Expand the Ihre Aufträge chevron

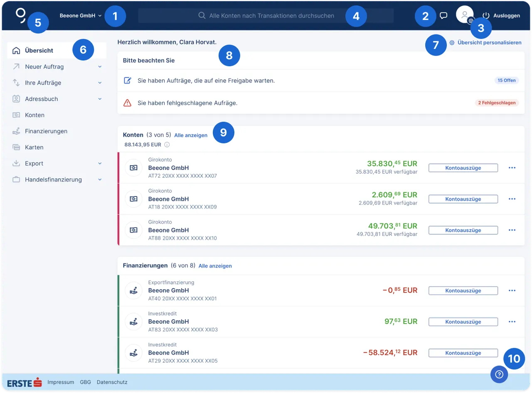pos(100,83)
